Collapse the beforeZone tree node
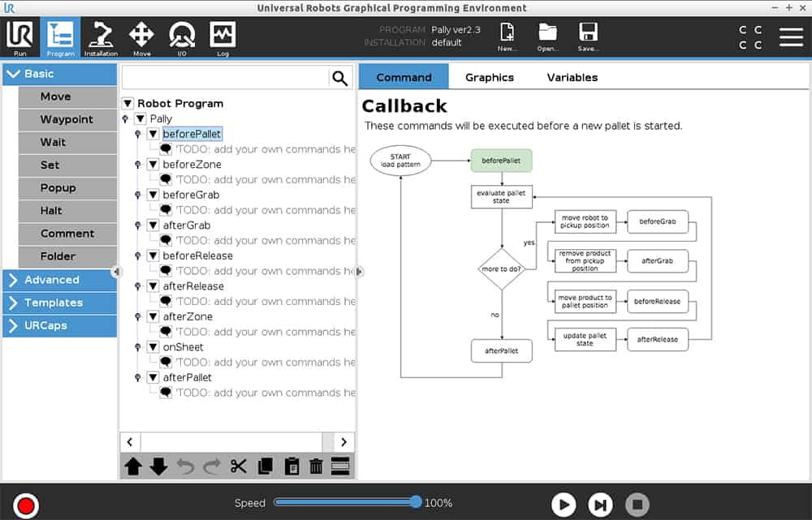 pyautogui.click(x=153, y=165)
